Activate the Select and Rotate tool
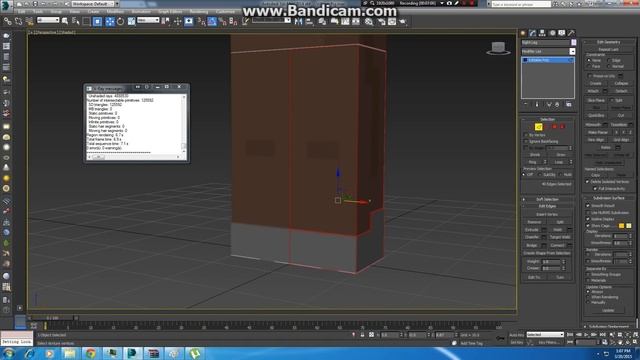This screenshot has width=640, height=360. coord(120,21)
